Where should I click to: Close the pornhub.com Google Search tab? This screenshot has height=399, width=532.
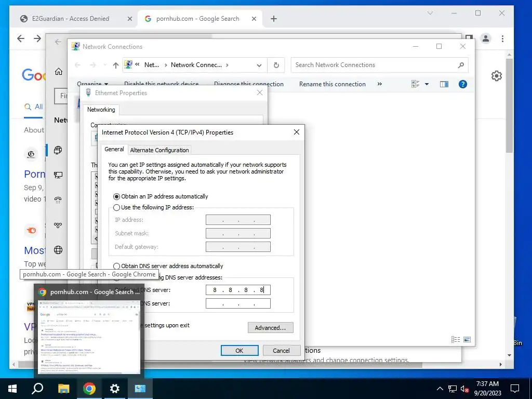254,19
